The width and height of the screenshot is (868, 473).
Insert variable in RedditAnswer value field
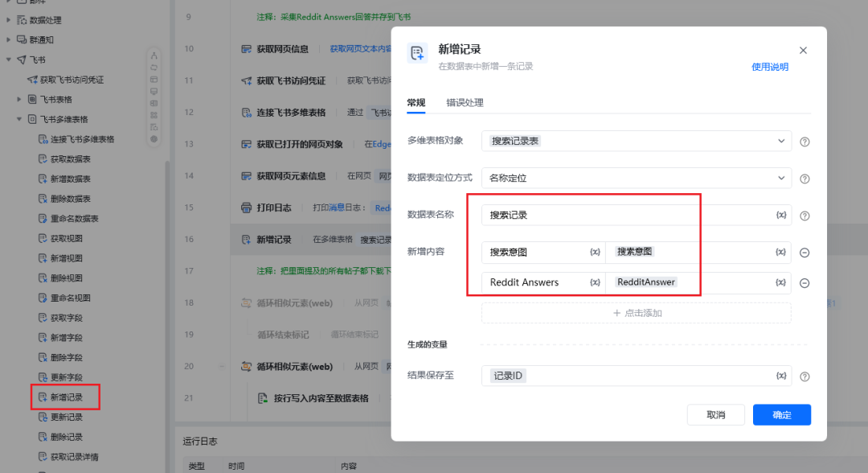pos(780,282)
